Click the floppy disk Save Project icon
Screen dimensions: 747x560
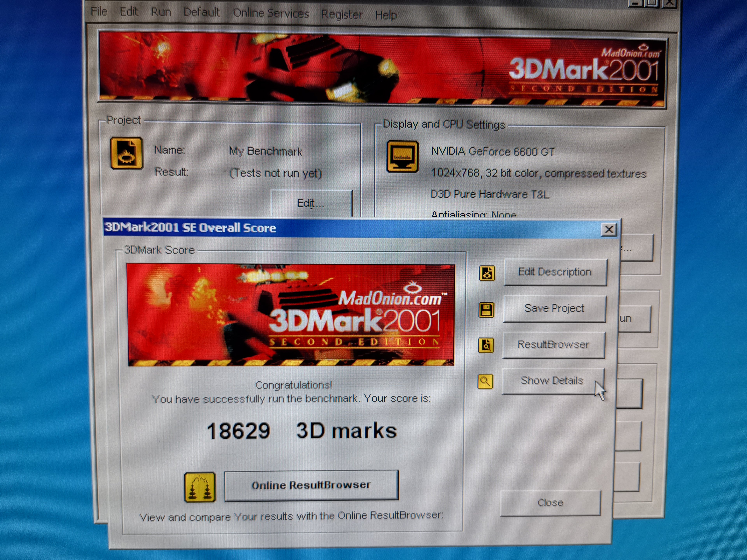tap(486, 310)
